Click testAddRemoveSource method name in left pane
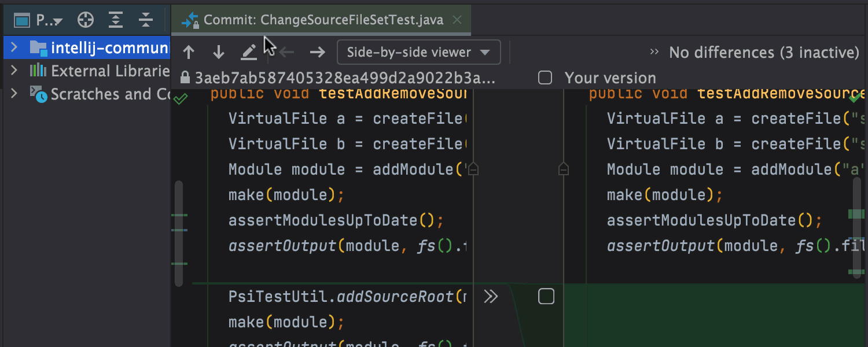 tap(392, 94)
